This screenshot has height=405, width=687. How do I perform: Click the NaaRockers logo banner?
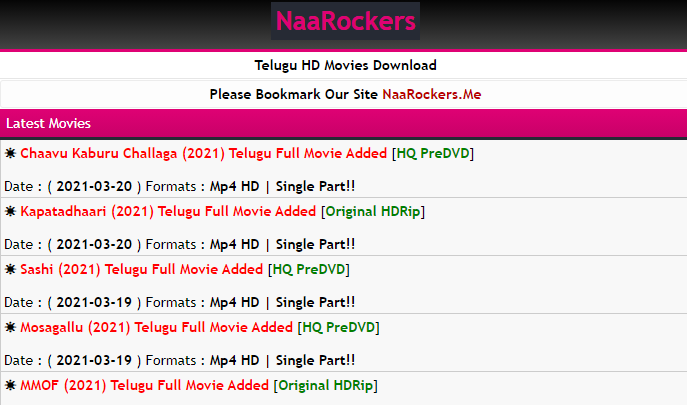click(x=345, y=21)
